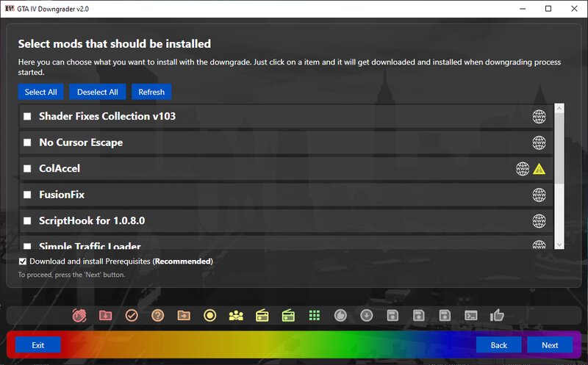Select the 'ColAccel' mod name
The image size is (588, 365).
60,169
